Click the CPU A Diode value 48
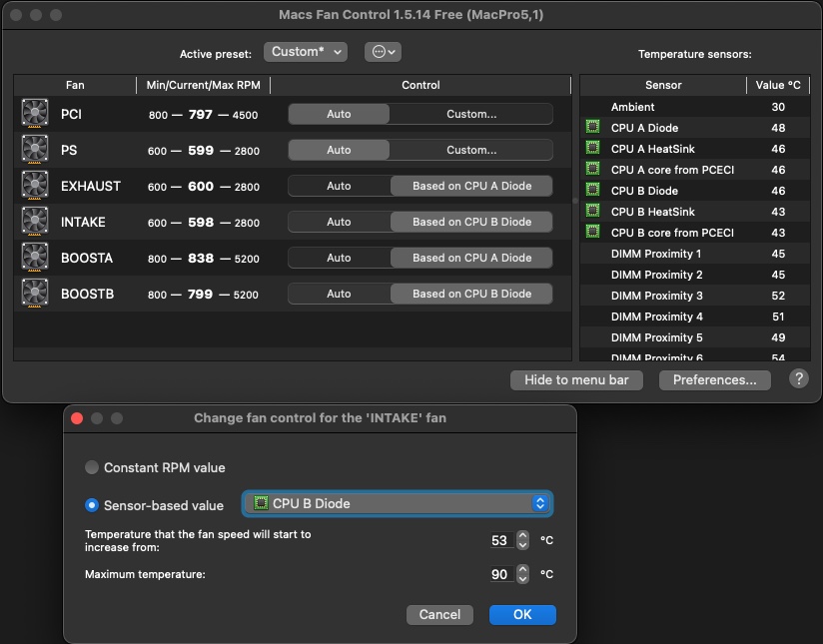Image resolution: width=823 pixels, height=644 pixels. (778, 128)
